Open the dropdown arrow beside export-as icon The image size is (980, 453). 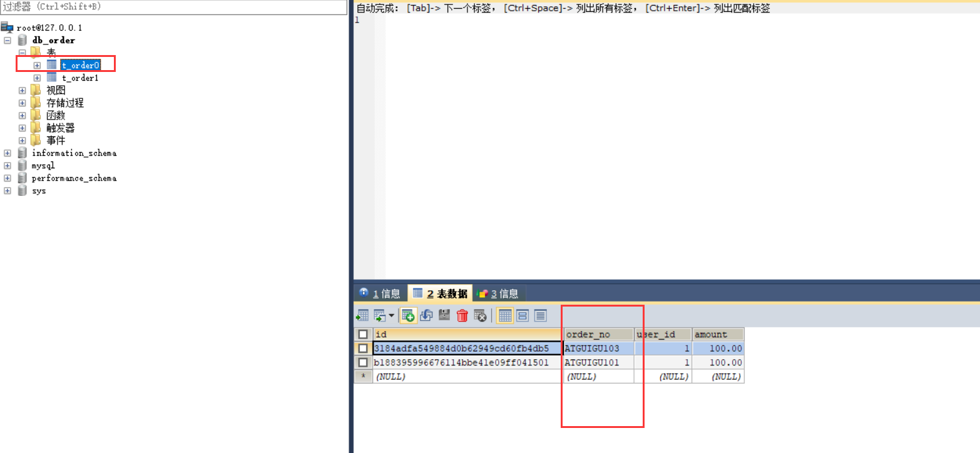(x=391, y=315)
